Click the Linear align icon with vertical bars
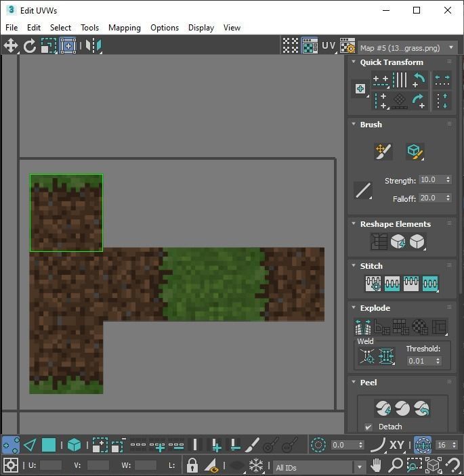This screenshot has height=476, width=464. tap(400, 80)
